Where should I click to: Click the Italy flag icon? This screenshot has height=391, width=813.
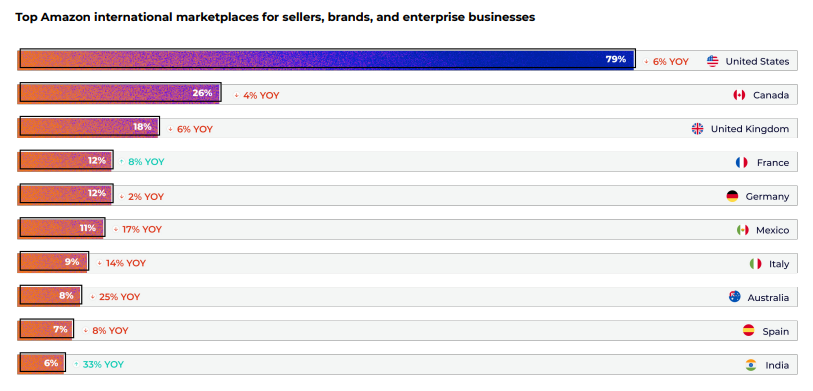(755, 263)
